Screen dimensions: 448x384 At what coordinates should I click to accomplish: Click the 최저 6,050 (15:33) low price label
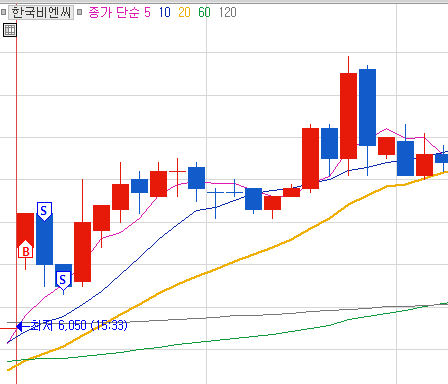point(79,325)
